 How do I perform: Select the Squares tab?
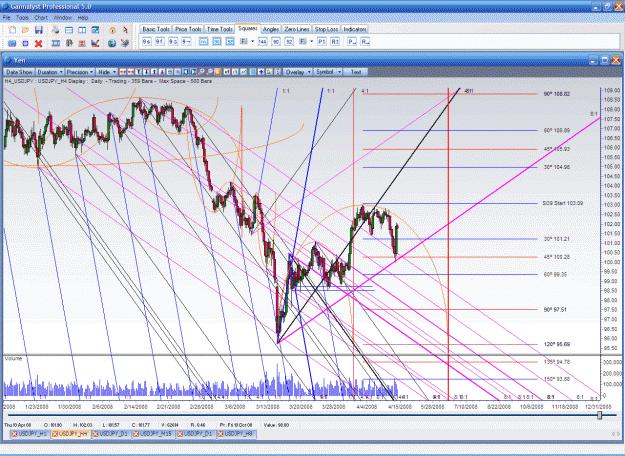tap(248, 29)
